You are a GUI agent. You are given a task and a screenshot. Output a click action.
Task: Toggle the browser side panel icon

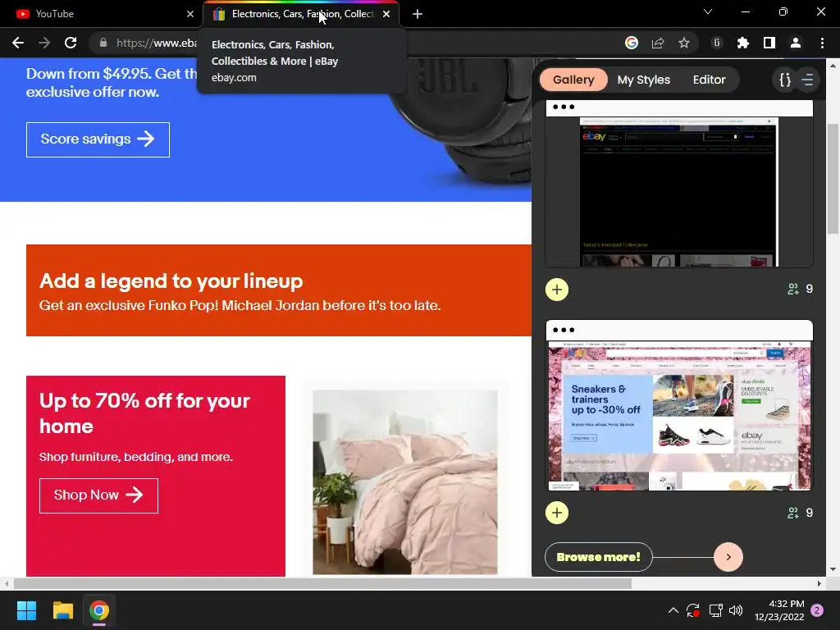point(769,43)
